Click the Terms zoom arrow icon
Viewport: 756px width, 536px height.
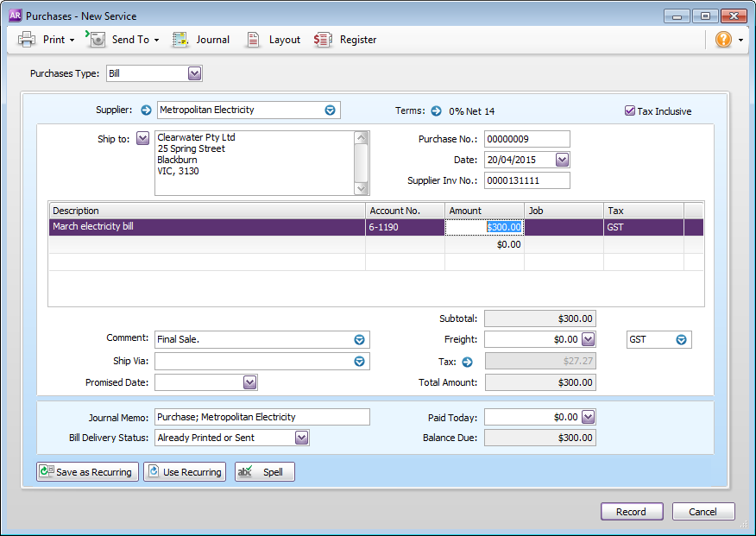click(436, 110)
